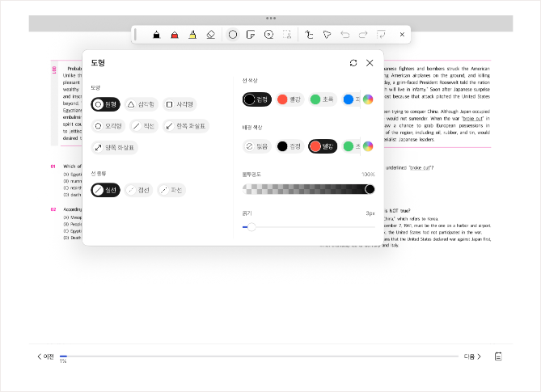This screenshot has width=541, height=392.
Task: Click the undo arrow in toolbar
Action: [x=345, y=35]
